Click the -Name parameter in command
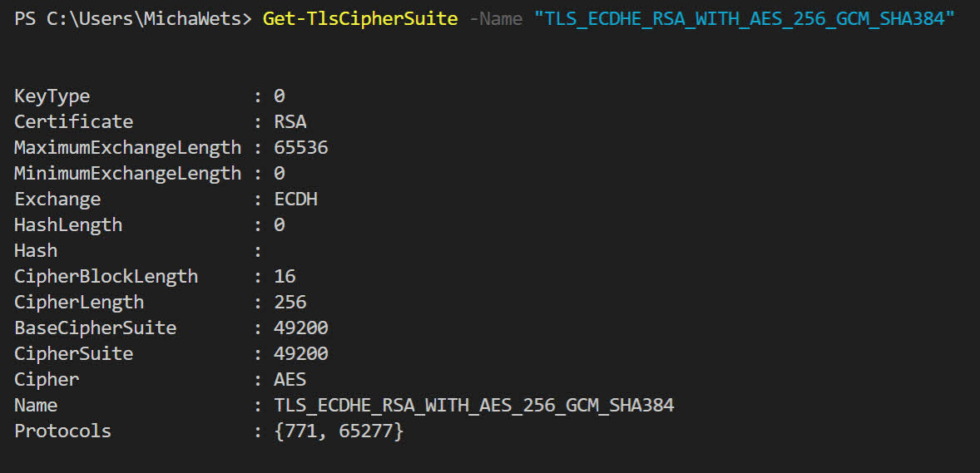 point(496,19)
